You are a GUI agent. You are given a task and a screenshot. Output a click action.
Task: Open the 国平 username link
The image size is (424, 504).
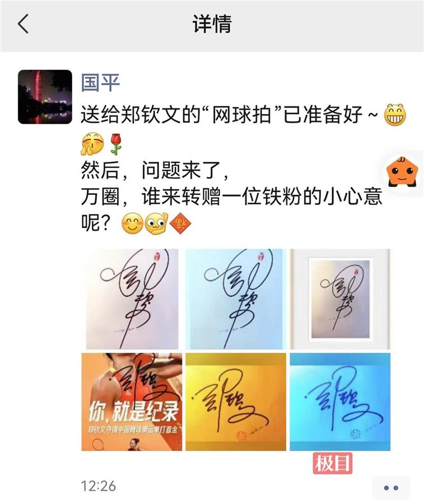[x=100, y=82]
